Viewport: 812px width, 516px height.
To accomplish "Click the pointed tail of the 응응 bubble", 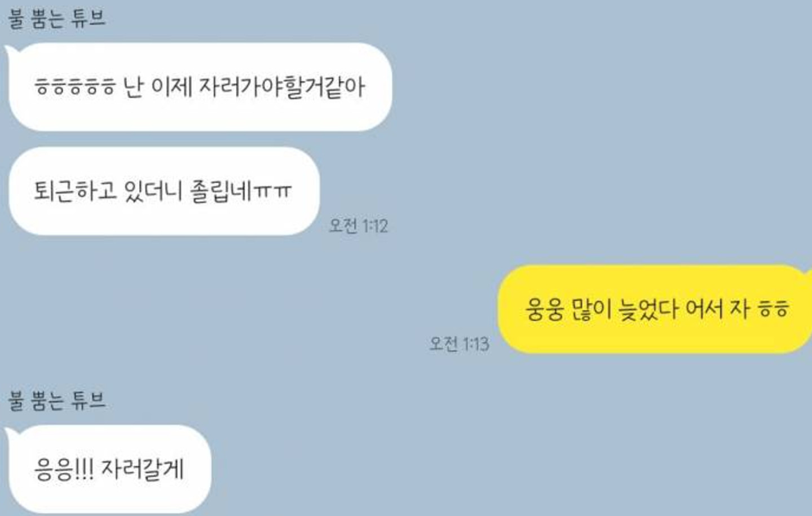I will coord(11,435).
